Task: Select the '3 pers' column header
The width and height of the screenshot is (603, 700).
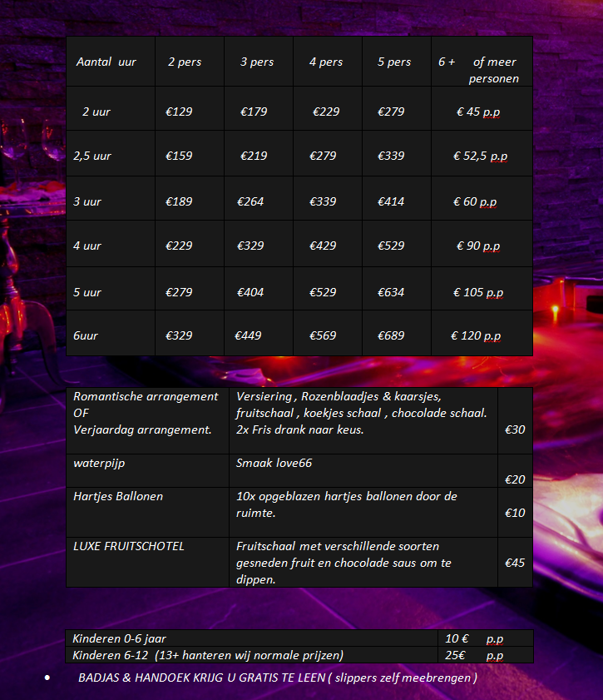Action: click(257, 62)
